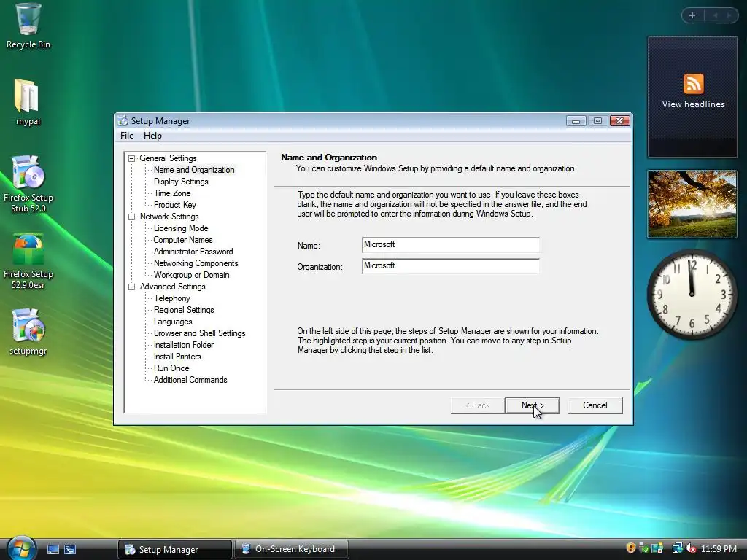Click the security shield tray icon
Viewport: 747px width, 560px height.
(631, 548)
